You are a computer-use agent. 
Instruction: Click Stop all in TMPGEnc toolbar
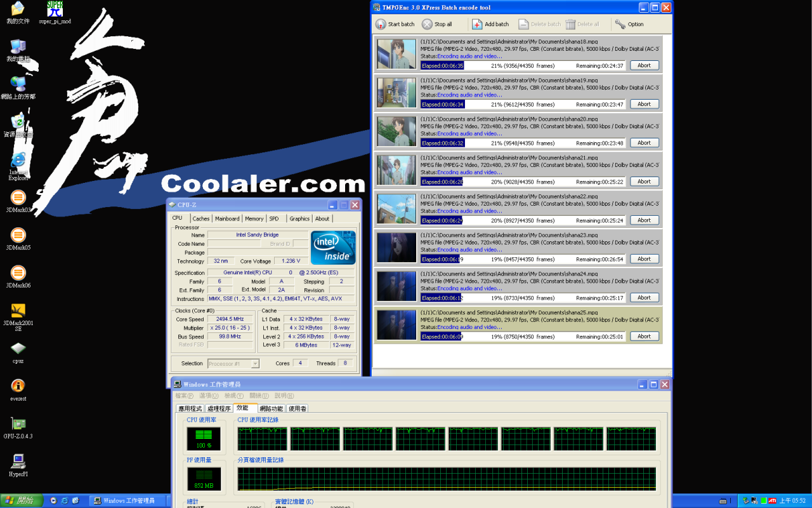(437, 24)
